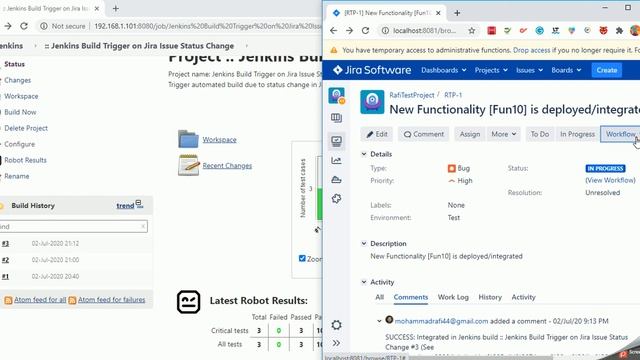This screenshot has height=360, width=640.
Task: Open Configure in Jenkins sidebar
Action: (20, 144)
